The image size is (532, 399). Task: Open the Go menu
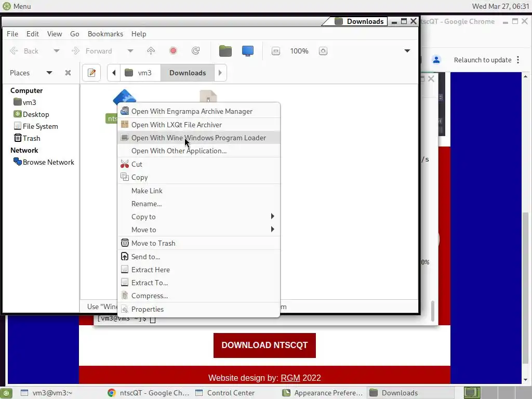pos(75,34)
